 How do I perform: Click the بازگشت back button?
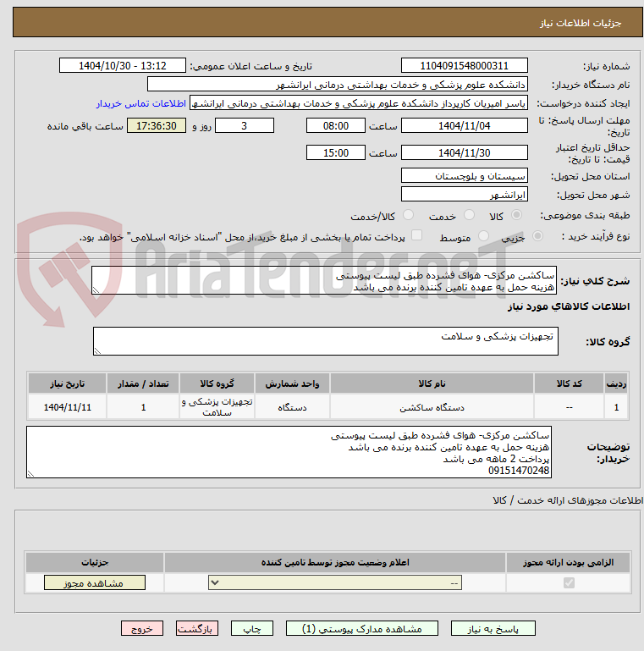pos(196,629)
